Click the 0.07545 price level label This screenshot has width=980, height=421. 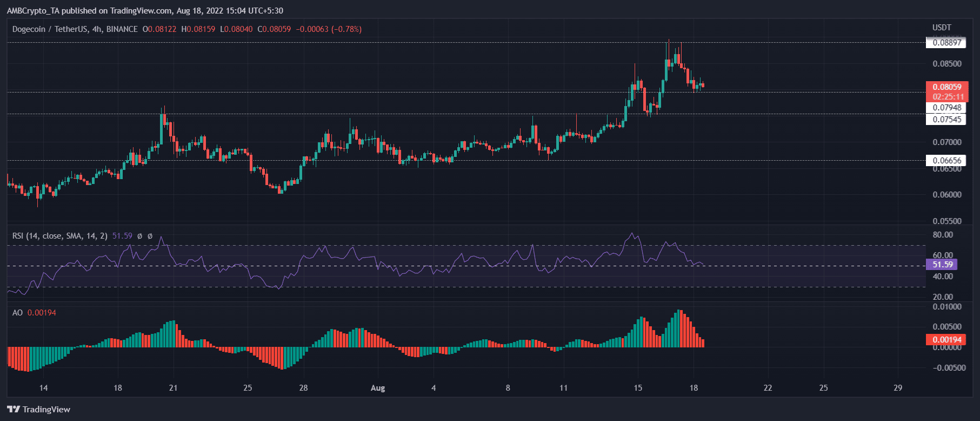[x=946, y=120]
